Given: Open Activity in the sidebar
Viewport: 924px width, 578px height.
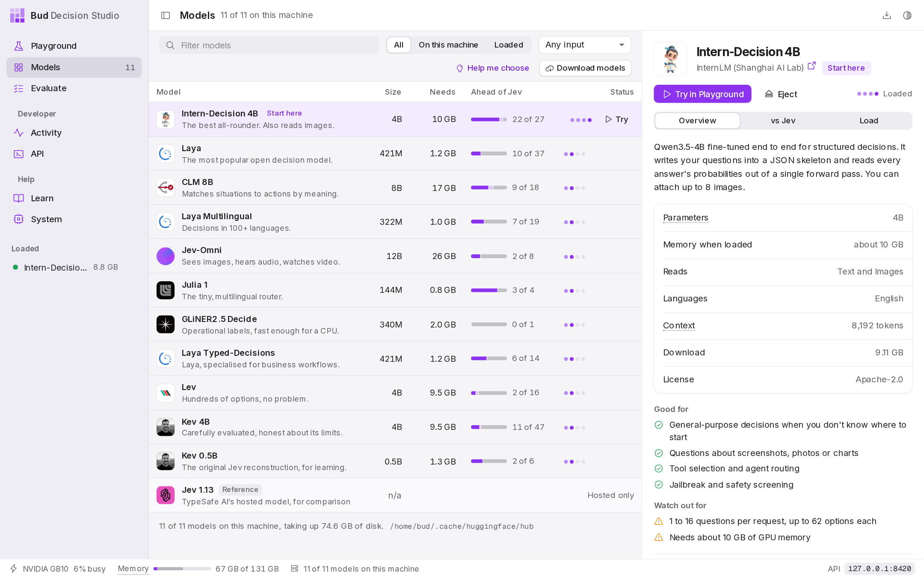Looking at the screenshot, I should (74, 133).
